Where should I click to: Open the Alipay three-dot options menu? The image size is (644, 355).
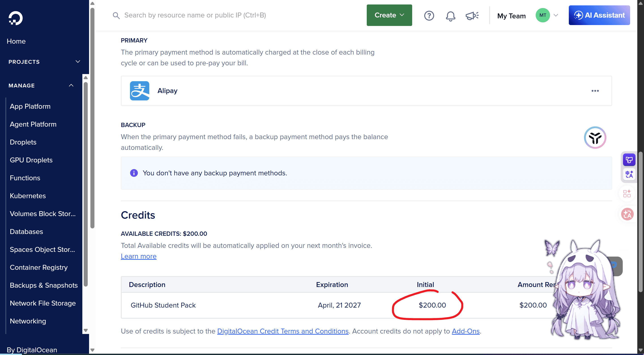click(595, 91)
